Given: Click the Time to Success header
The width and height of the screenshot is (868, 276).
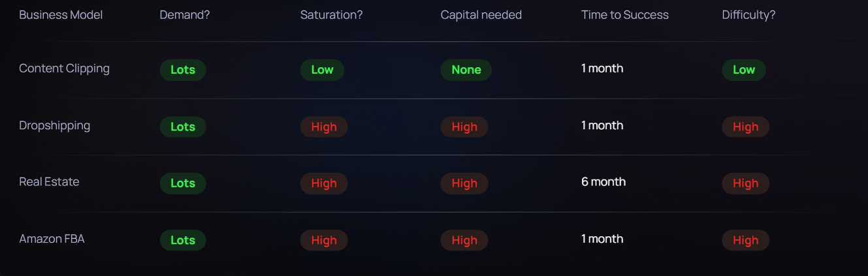Looking at the screenshot, I should (x=624, y=15).
